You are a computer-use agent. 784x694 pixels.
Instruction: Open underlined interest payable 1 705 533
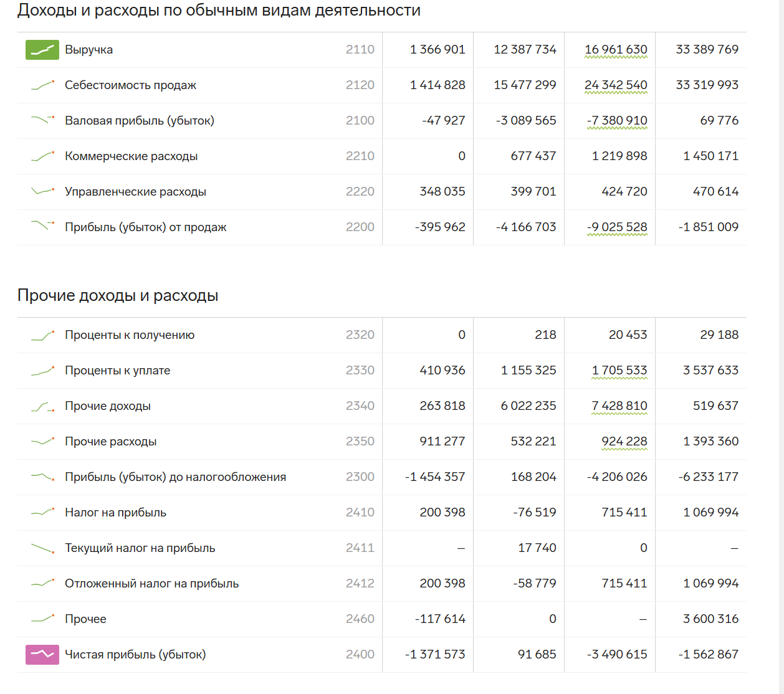point(619,371)
